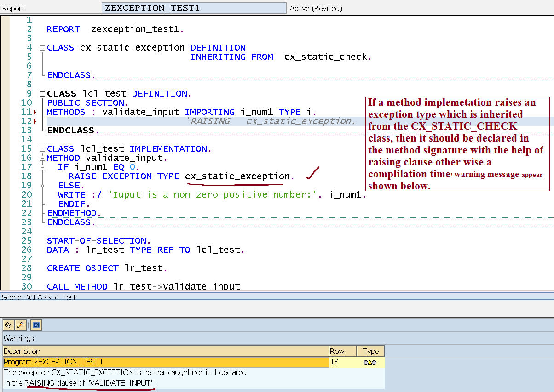The height and width of the screenshot is (392, 554).
Task: Click the Row column header
Action: point(343,351)
